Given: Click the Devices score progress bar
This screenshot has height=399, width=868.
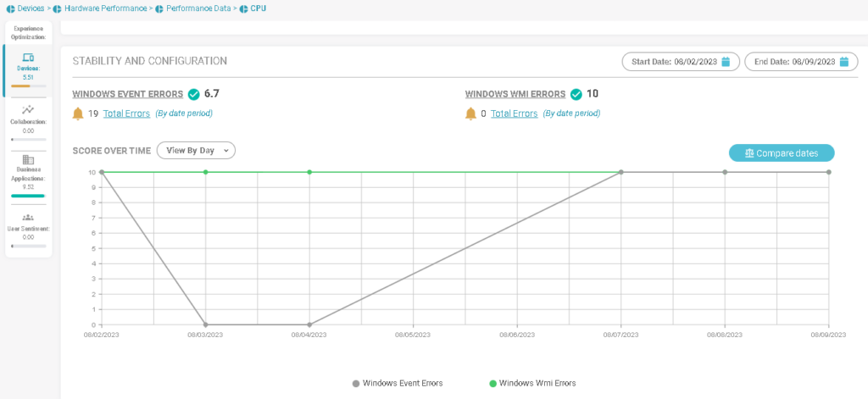Looking at the screenshot, I should pyautogui.click(x=28, y=86).
